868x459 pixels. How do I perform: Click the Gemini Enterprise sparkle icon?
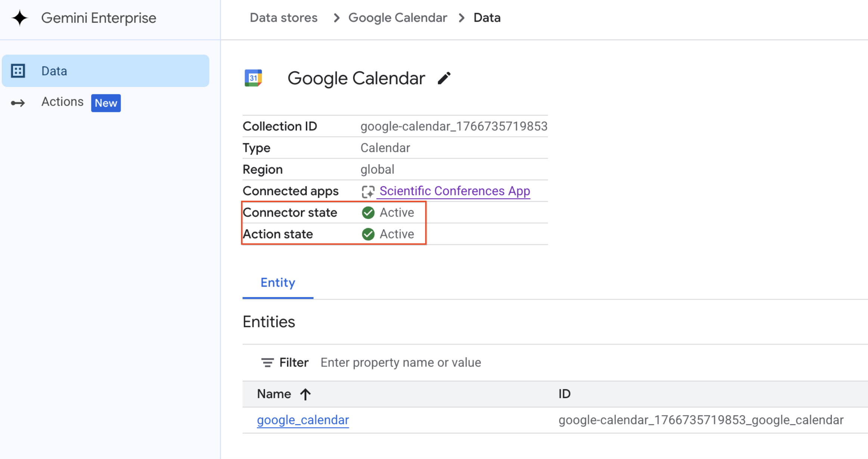tap(19, 18)
